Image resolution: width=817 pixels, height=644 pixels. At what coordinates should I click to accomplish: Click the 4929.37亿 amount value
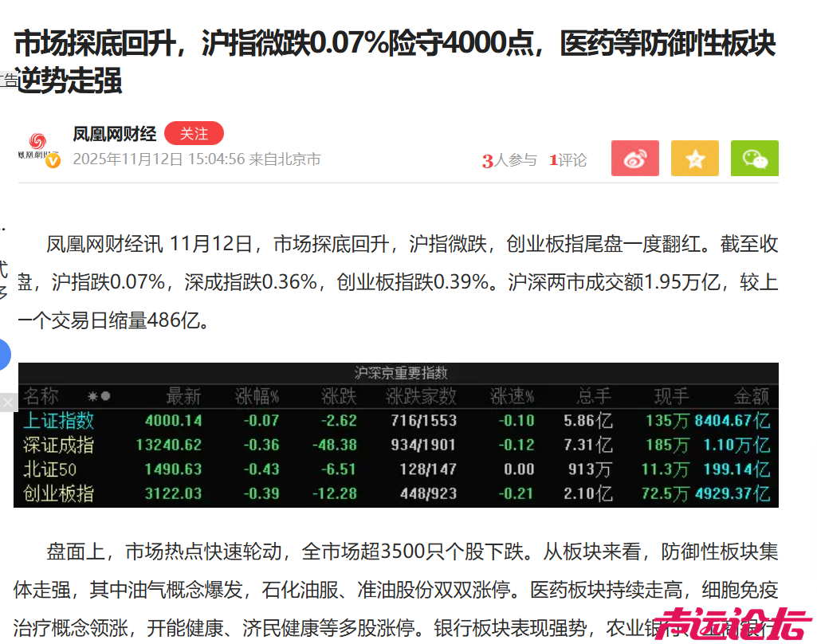[732, 493]
